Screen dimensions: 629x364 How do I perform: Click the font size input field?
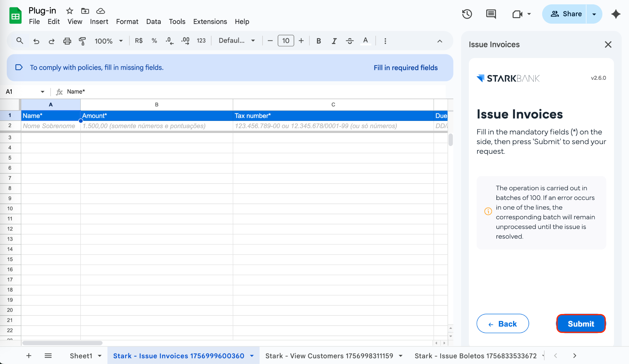[286, 41]
